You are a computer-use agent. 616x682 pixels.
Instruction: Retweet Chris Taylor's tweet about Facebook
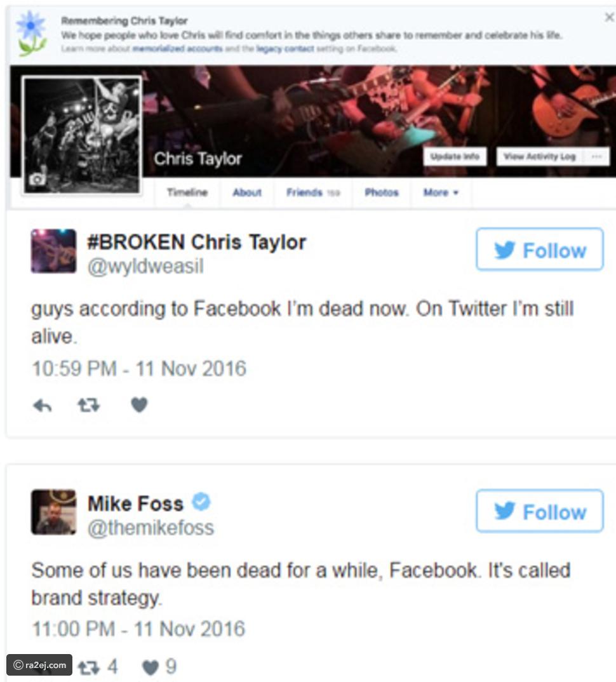pos(88,405)
